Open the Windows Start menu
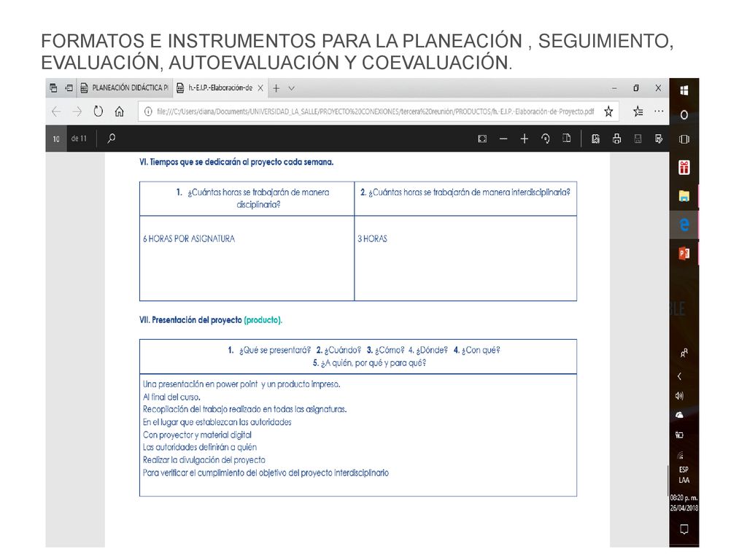Screen dimensions: 747x560 pos(684,90)
